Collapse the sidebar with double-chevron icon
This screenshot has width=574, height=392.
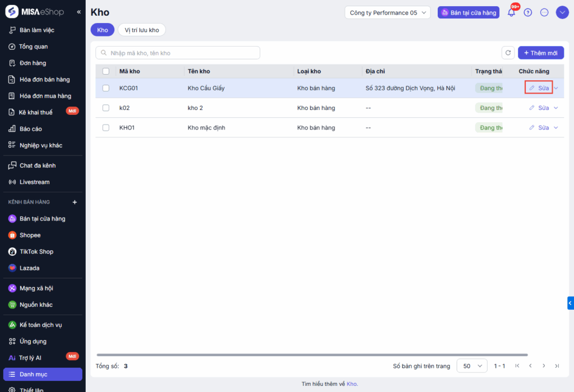(78, 12)
